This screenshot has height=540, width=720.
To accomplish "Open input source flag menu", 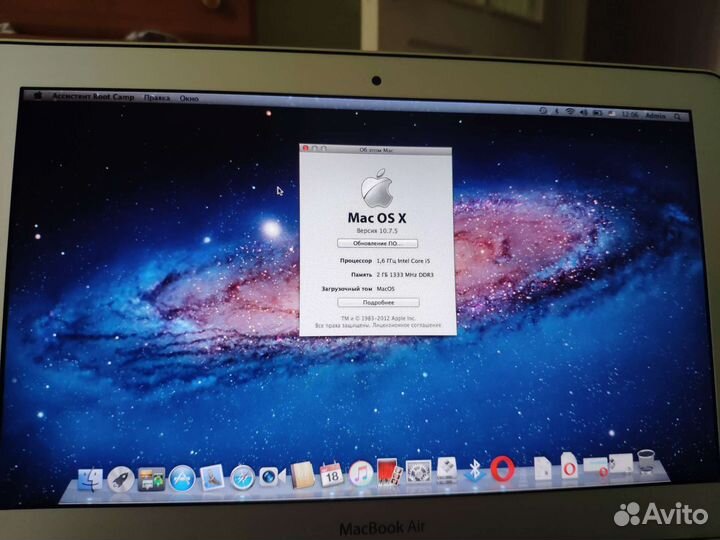I will pyautogui.click(x=612, y=113).
